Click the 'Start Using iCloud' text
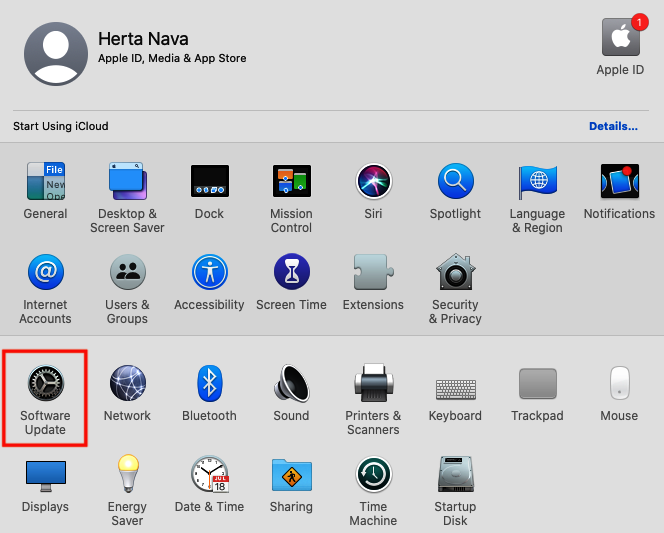This screenshot has width=664, height=533. [61, 126]
